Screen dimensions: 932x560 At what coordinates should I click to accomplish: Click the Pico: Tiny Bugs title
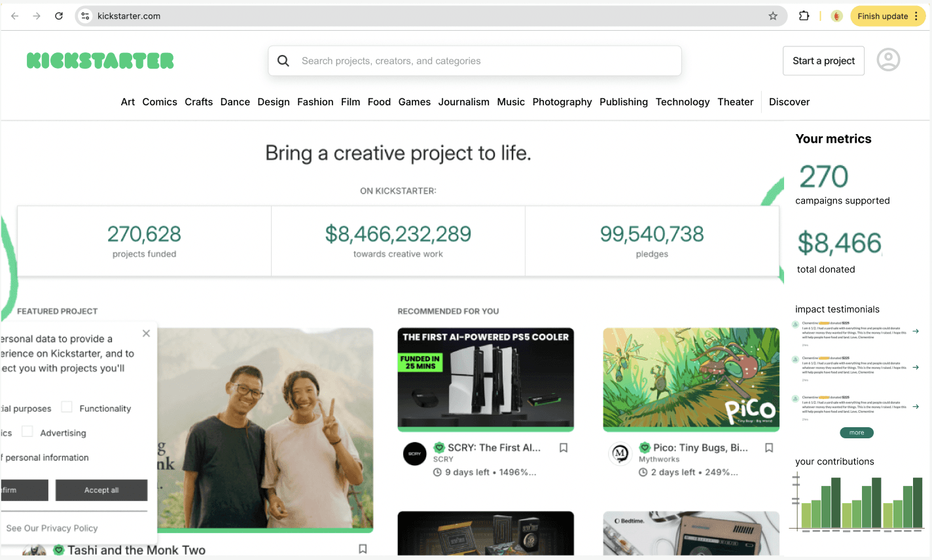700,447
